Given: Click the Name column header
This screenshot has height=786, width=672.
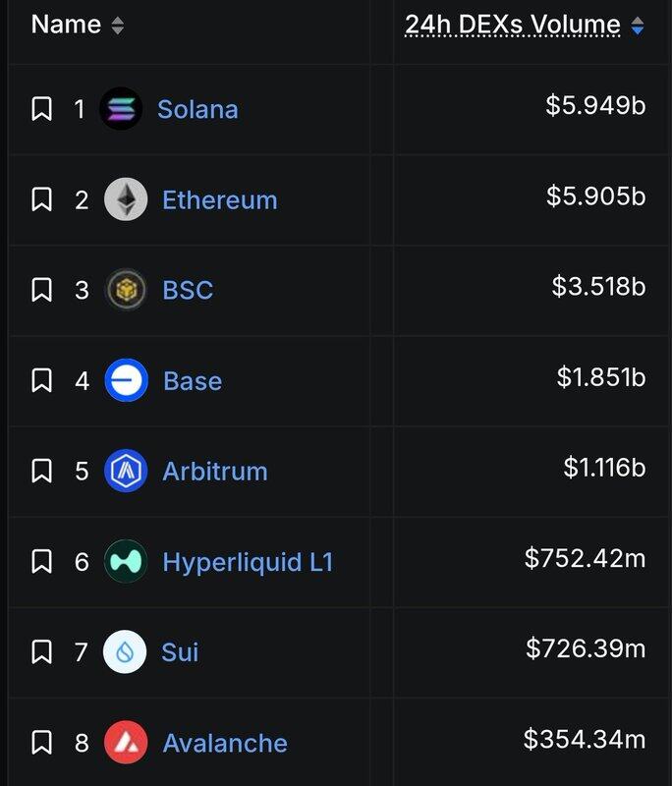Looking at the screenshot, I should click(x=66, y=26).
